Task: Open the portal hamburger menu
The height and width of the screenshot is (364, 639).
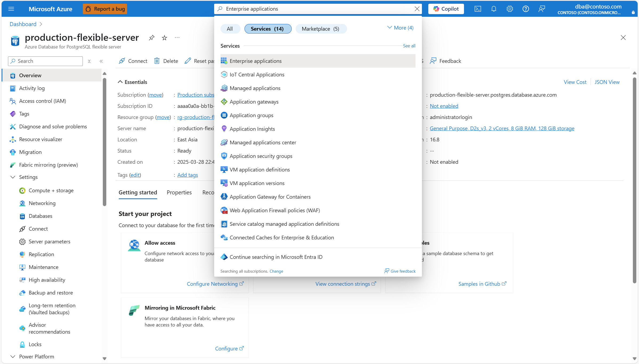Action: (11, 9)
